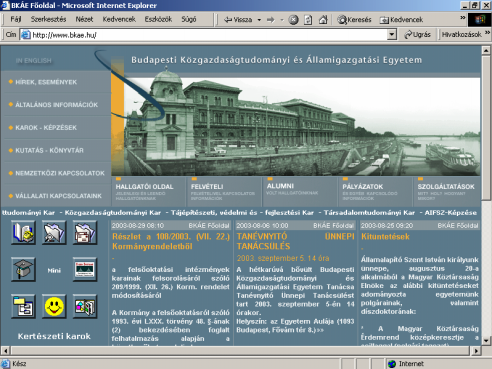Stop page loading with the stop icon
Screen dimensions: 492x369
tap(293, 20)
